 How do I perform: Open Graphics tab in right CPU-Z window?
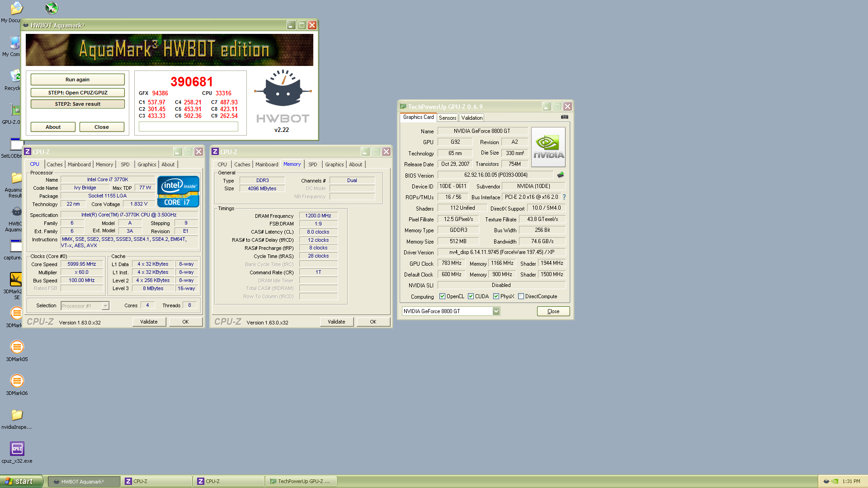point(335,164)
